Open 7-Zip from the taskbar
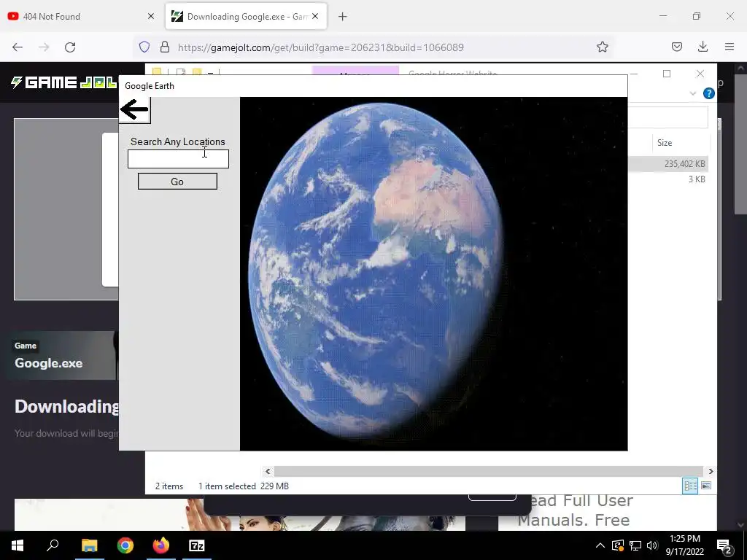Screen dimensions: 747x560 click(197, 545)
